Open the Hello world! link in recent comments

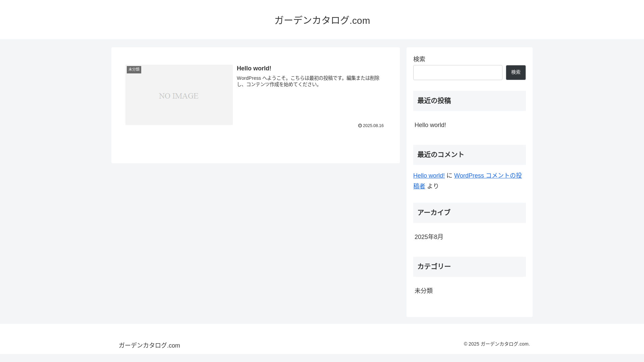429,176
